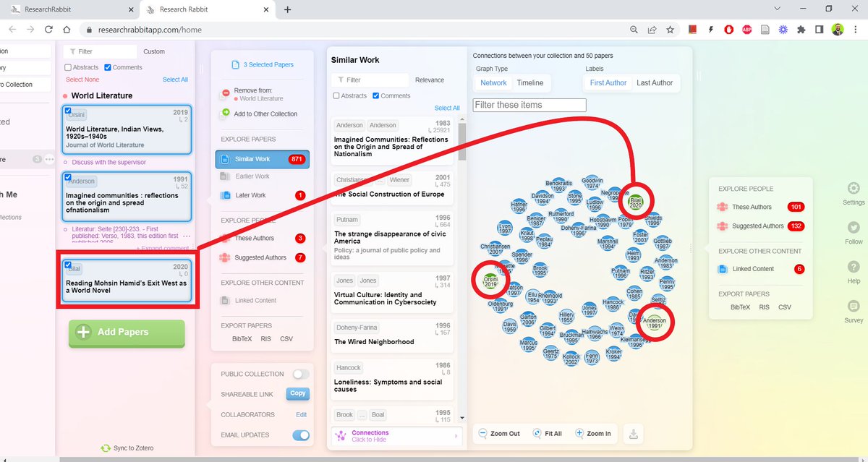
Task: Click Select None in collection panel
Action: pos(82,80)
